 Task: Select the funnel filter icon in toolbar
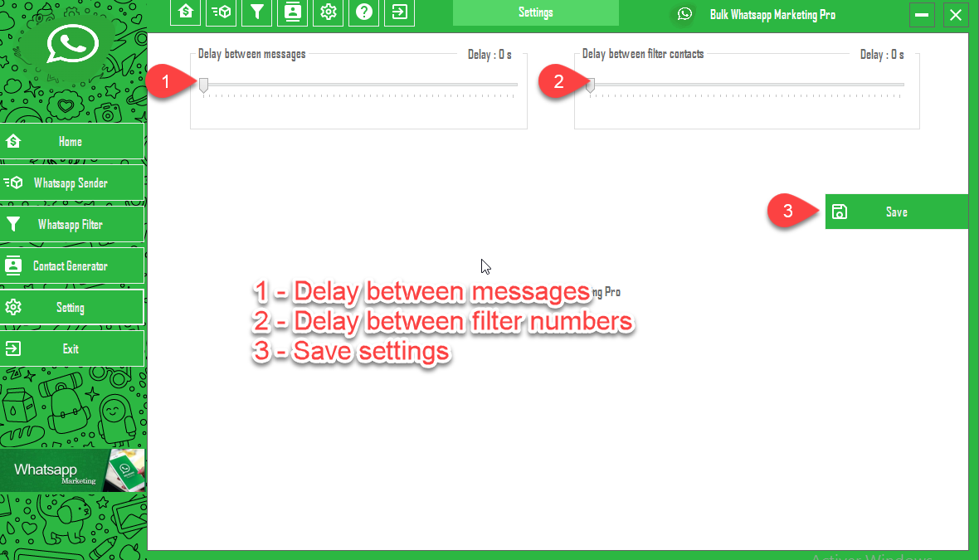coord(257,12)
